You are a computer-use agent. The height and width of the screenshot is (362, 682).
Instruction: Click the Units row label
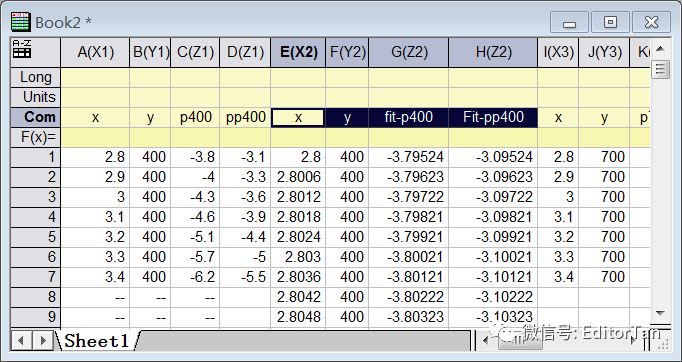(x=36, y=97)
